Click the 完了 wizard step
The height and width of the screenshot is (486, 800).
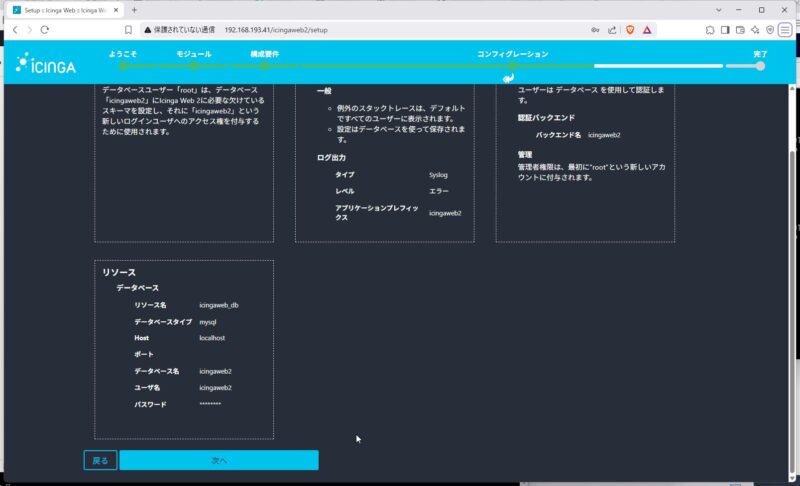[x=760, y=54]
